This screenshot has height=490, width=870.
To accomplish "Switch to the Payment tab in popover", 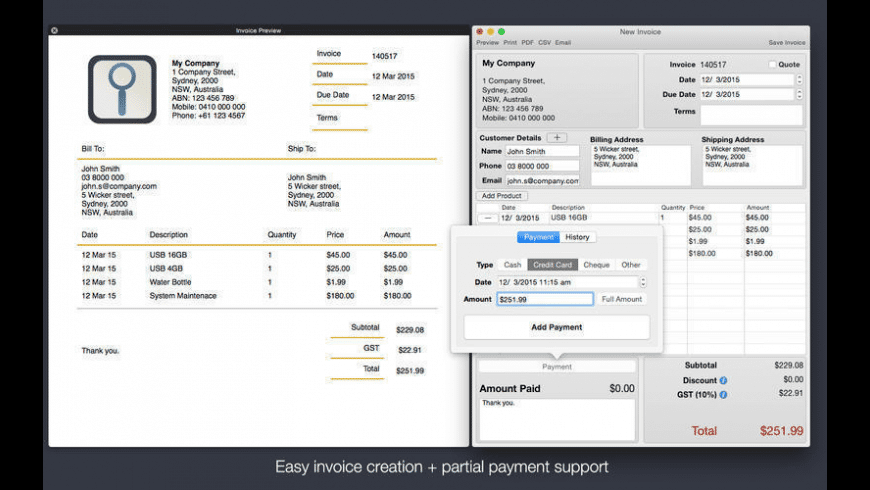I will click(x=538, y=237).
